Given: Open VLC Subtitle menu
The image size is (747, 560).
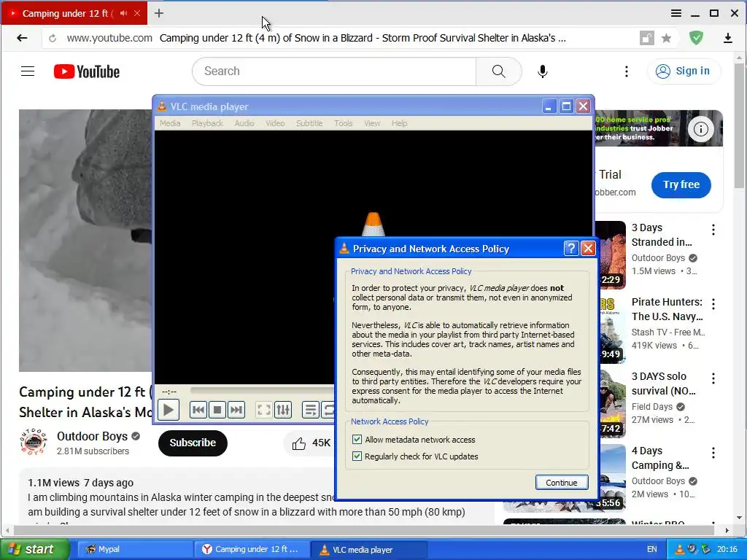Looking at the screenshot, I should 309,123.
